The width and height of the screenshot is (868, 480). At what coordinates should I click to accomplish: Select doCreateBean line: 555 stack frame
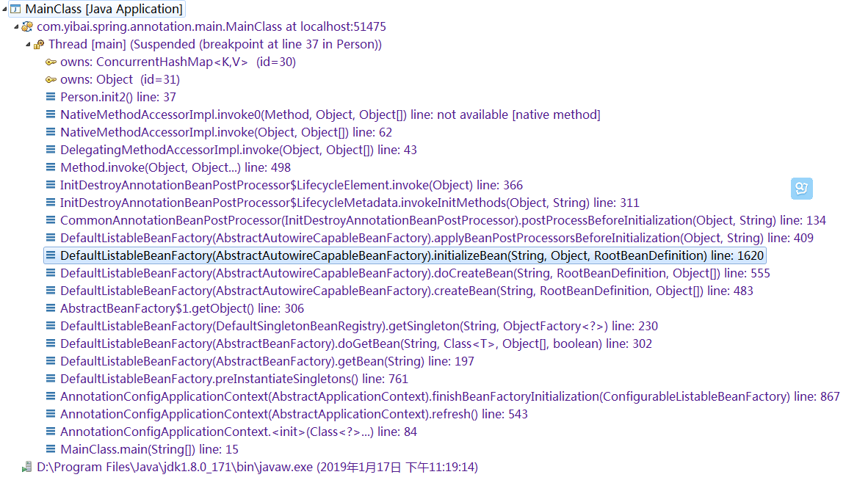[415, 273]
